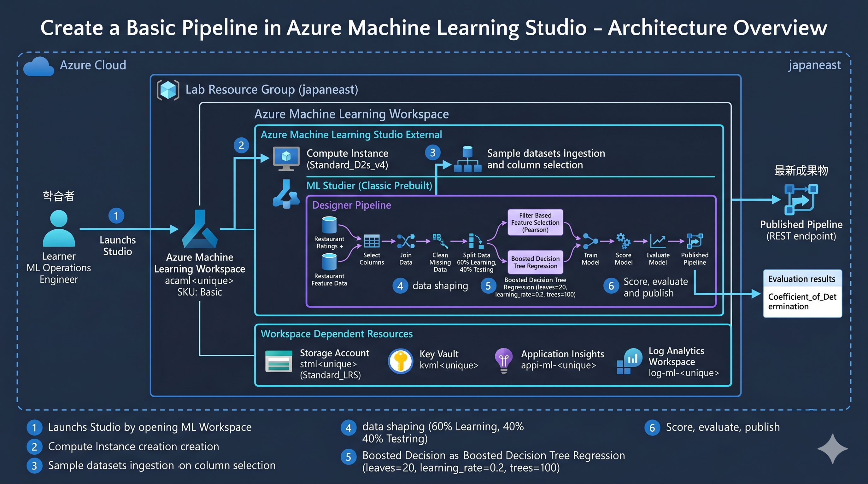The width and height of the screenshot is (868, 484).
Task: Click the Coefficient_of_Determination result text
Action: tap(802, 302)
